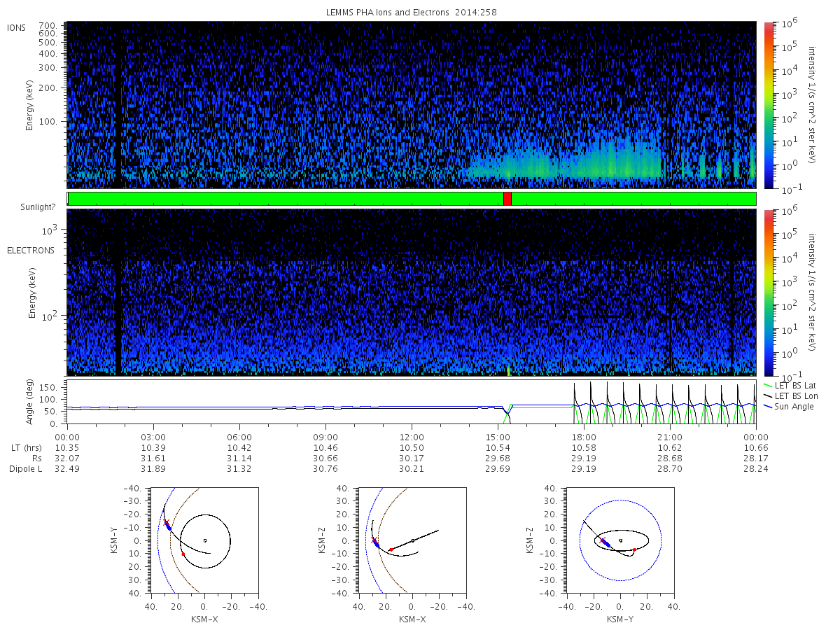Click the 06:00 time axis tick label
This screenshot has width=840, height=630.
coord(239,436)
